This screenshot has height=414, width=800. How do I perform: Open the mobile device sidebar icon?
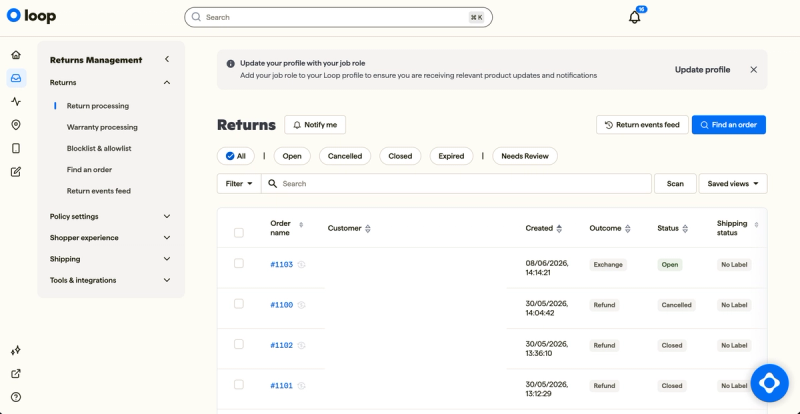point(16,149)
